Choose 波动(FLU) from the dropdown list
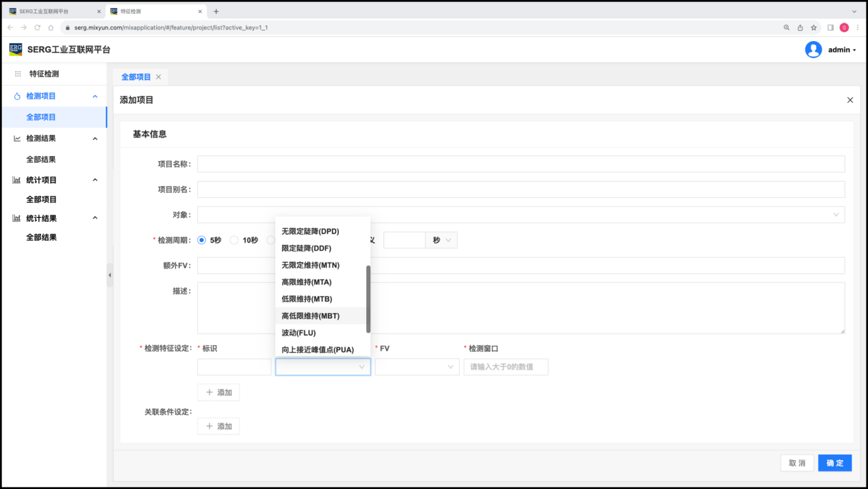This screenshot has width=868, height=489. pos(299,333)
